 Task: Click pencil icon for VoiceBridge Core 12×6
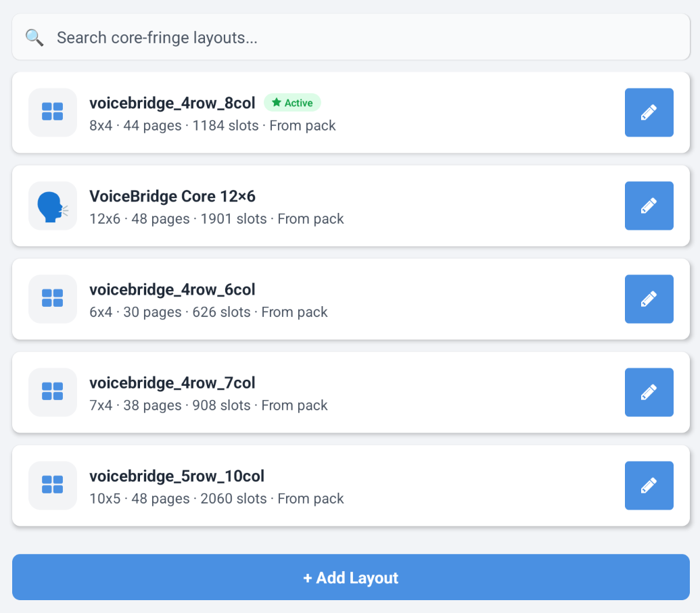(x=649, y=205)
